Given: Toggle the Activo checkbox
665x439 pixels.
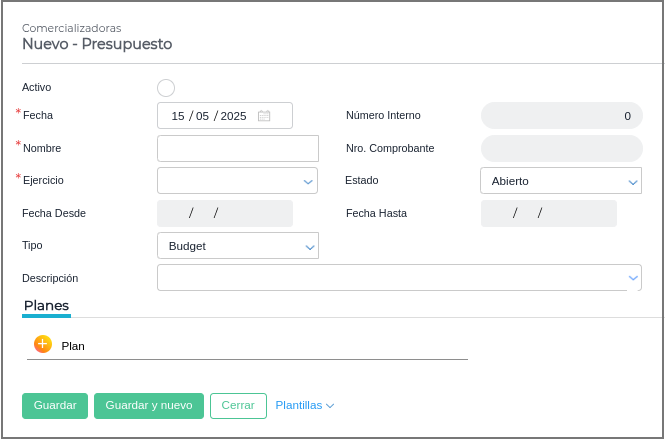Looking at the screenshot, I should click(x=166, y=88).
